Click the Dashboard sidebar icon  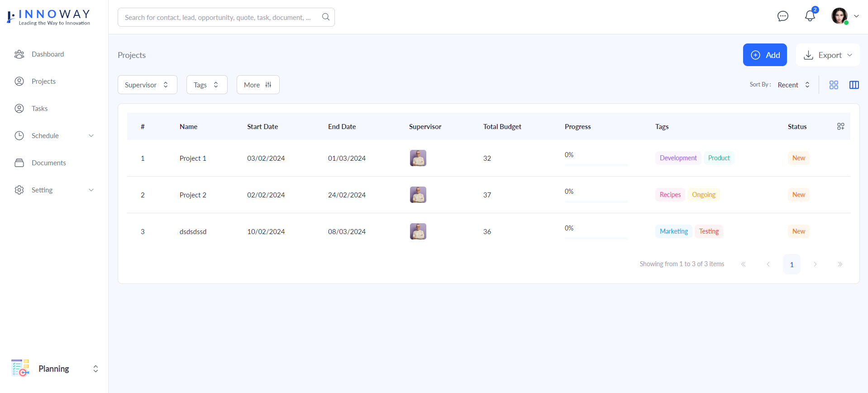click(x=19, y=54)
